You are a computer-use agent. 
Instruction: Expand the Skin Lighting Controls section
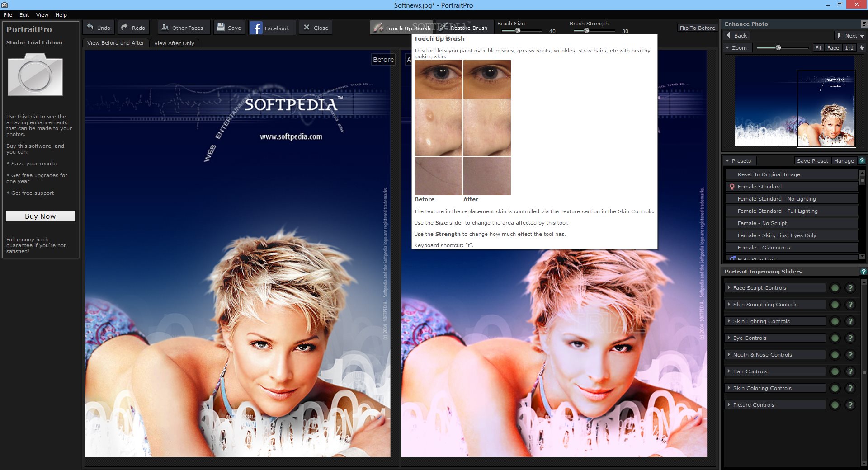coord(775,321)
